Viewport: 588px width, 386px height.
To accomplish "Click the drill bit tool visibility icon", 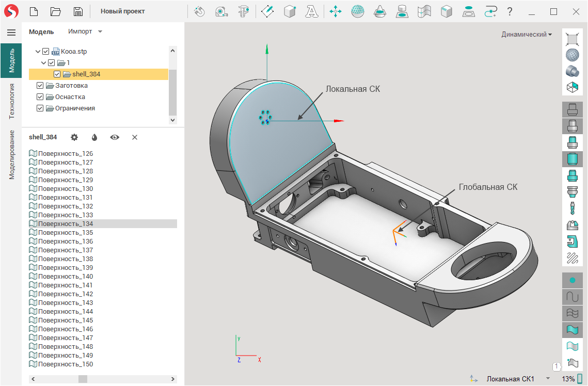I will pos(571,208).
